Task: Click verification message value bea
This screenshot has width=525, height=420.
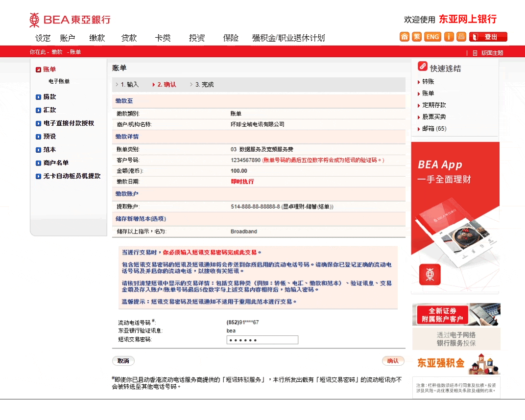Action: tap(231, 330)
